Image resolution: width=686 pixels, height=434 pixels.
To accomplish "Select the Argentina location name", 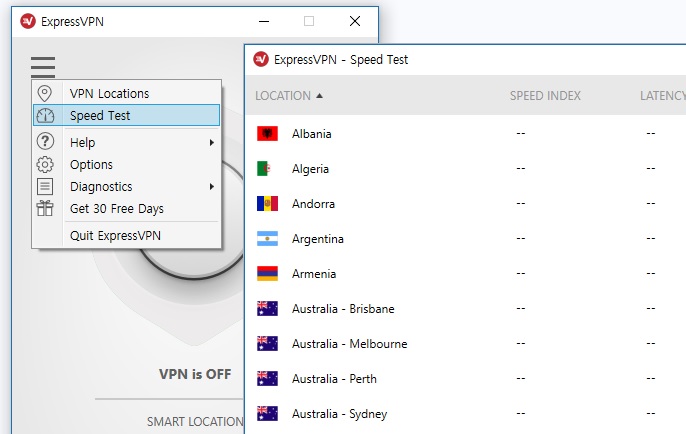I will pyautogui.click(x=318, y=239).
